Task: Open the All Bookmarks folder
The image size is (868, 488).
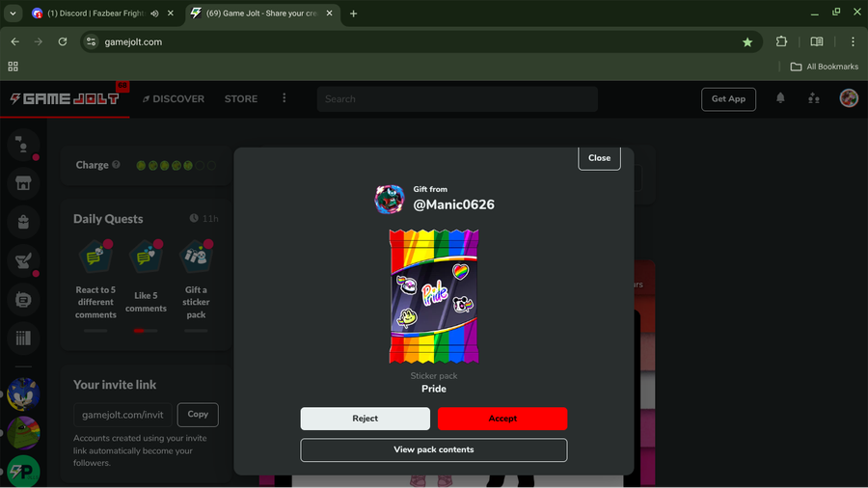Action: pos(825,67)
